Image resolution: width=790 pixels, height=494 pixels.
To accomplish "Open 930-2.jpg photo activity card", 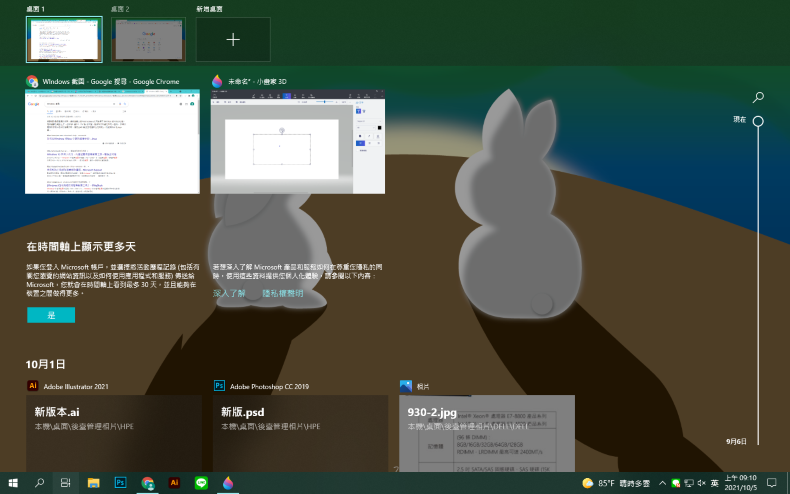I will (487, 434).
